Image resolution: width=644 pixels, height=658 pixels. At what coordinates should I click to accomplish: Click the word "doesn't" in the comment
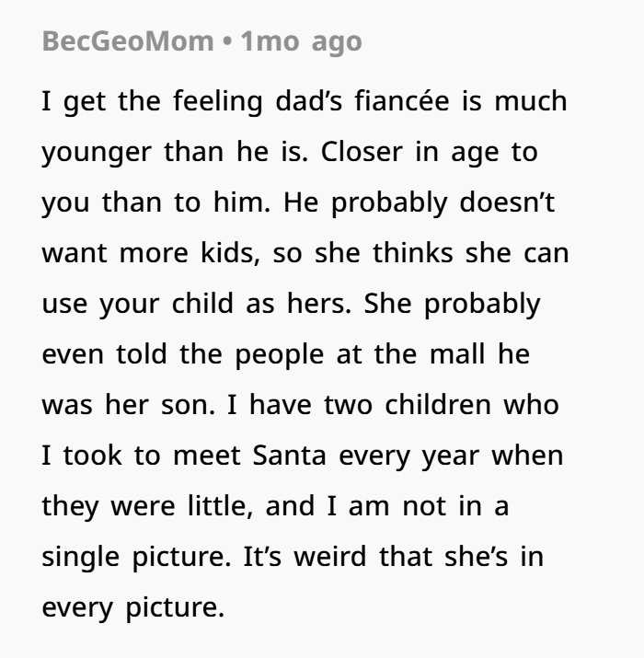click(x=508, y=202)
